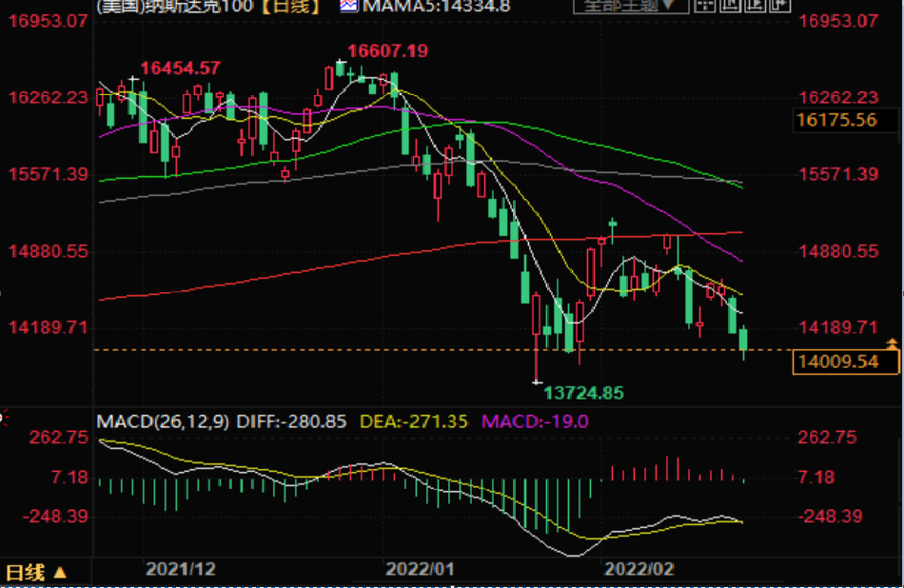The height and width of the screenshot is (588, 904).
Task: Click the 2022/02 date marker on time axis
Action: [639, 569]
